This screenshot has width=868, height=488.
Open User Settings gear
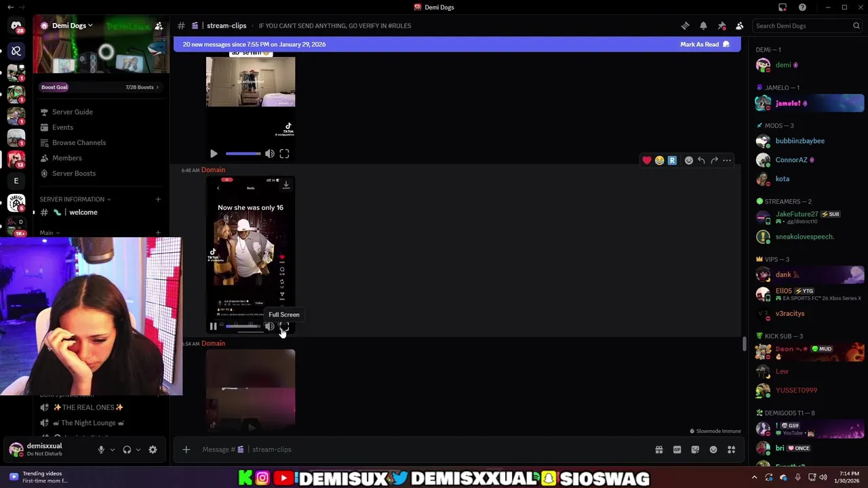pyautogui.click(x=153, y=449)
